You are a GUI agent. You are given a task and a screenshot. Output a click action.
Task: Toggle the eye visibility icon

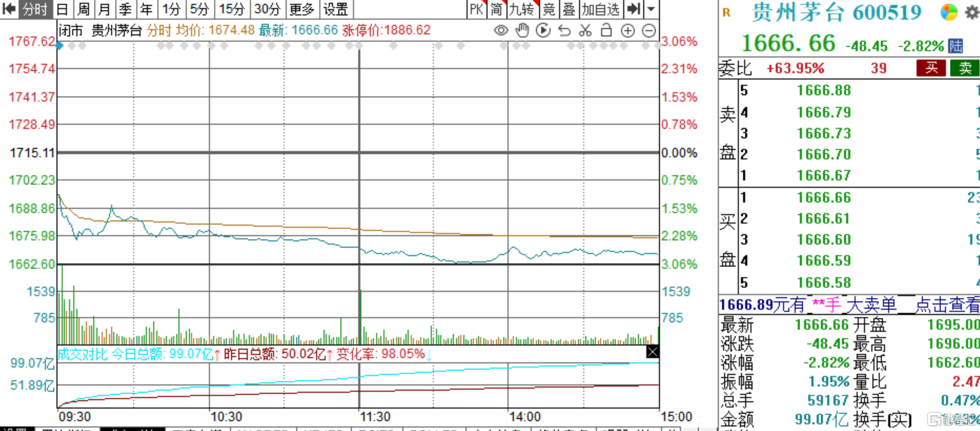click(x=501, y=30)
